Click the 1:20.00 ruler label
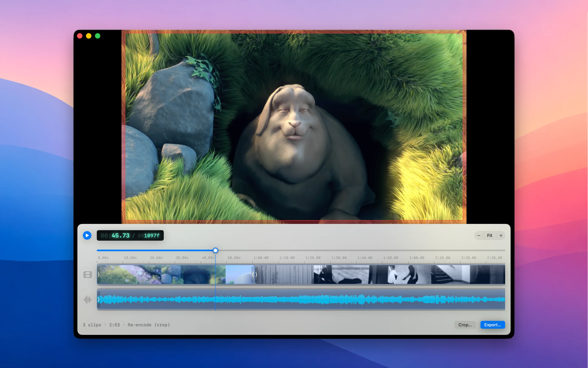The image size is (588, 368). tap(313, 258)
